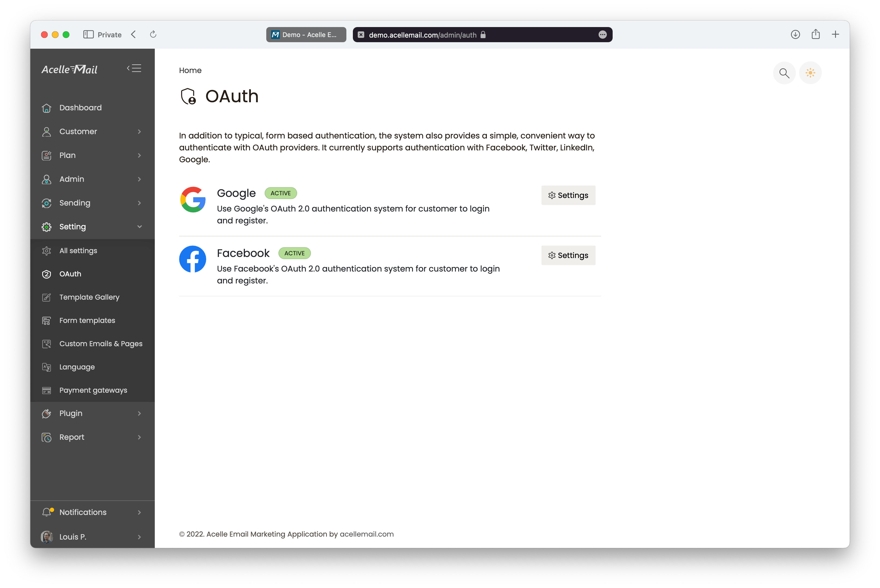880x588 pixels.
Task: Select All settings under Setting menu
Action: [78, 250]
